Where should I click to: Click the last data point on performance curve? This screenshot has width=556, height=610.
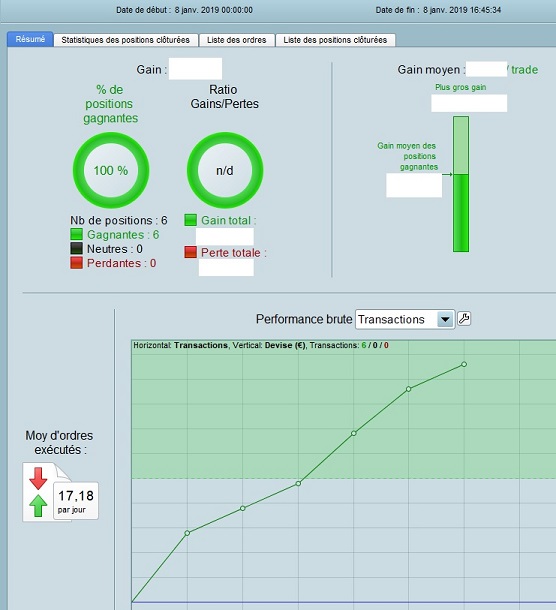(464, 364)
